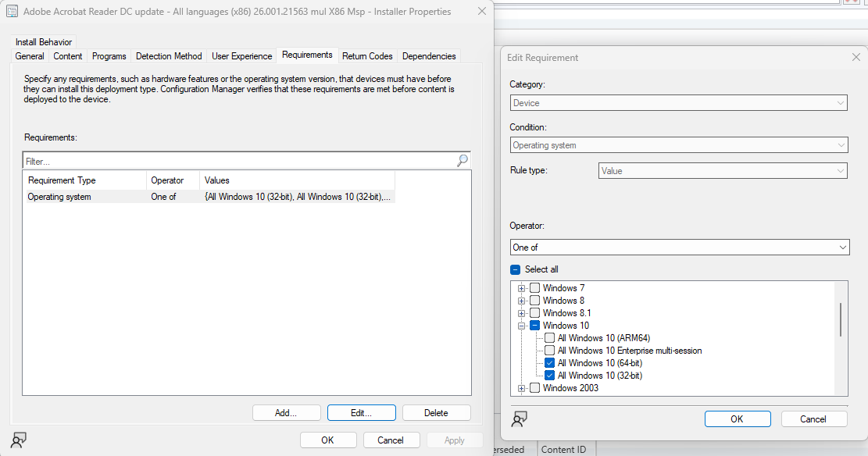Click OK in Edit Requirement dialog
Viewport: 868px width, 456px height.
coord(738,419)
